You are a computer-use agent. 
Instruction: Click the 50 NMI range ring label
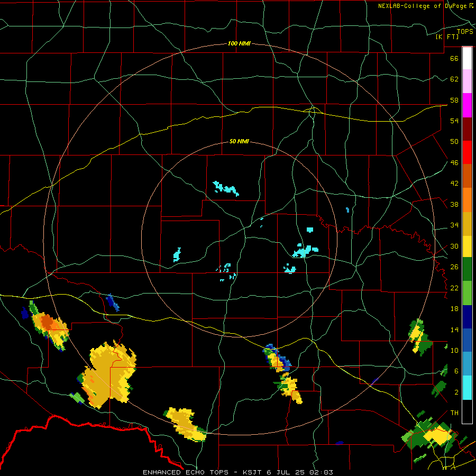click(x=239, y=141)
